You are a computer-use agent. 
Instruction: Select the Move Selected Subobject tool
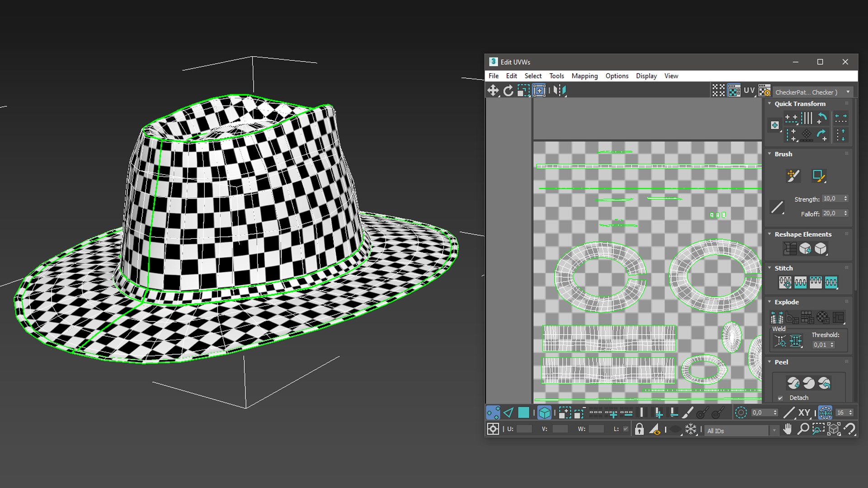pyautogui.click(x=493, y=91)
